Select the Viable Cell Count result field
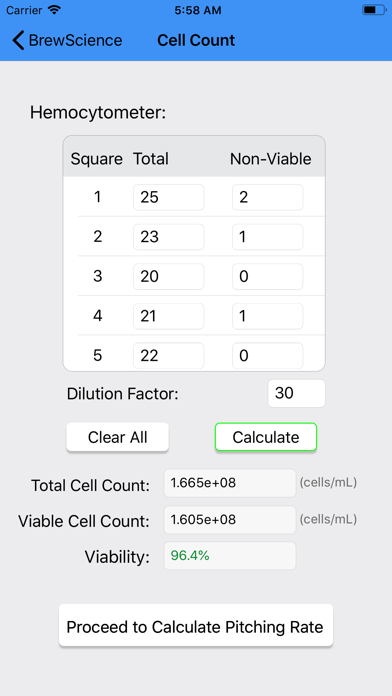This screenshot has width=392, height=696. point(230,519)
